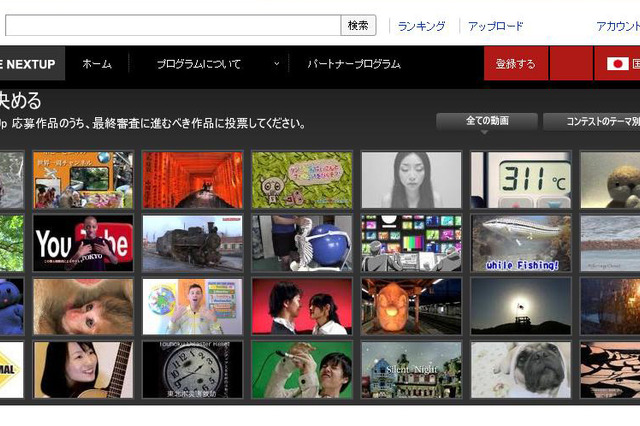Viewport: 640px width, 426px height.
Task: Open the 'while Fishing!' video thumbnail
Action: pos(521,243)
